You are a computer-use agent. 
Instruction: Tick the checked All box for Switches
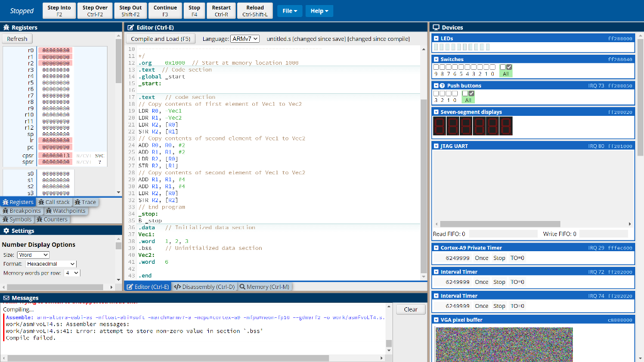509,67
